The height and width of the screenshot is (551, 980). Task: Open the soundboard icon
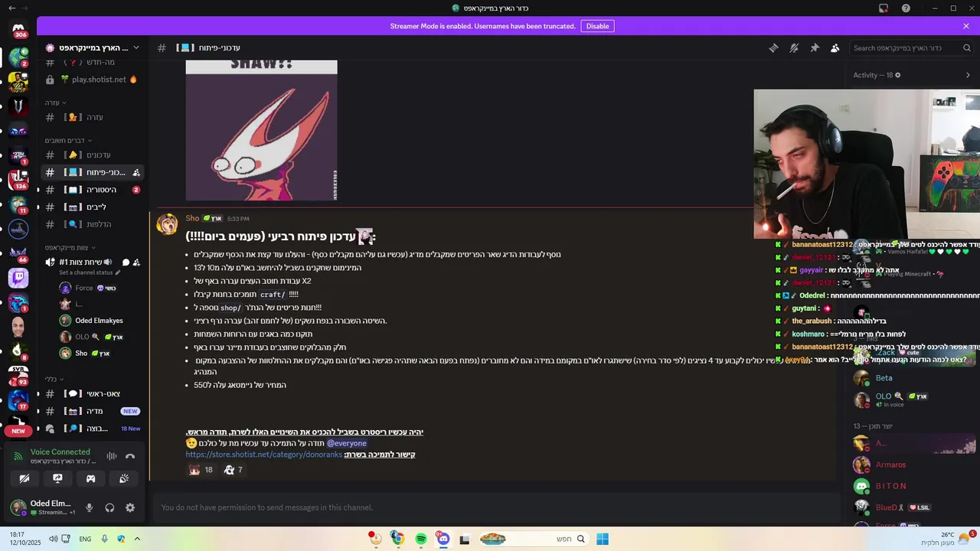(123, 478)
